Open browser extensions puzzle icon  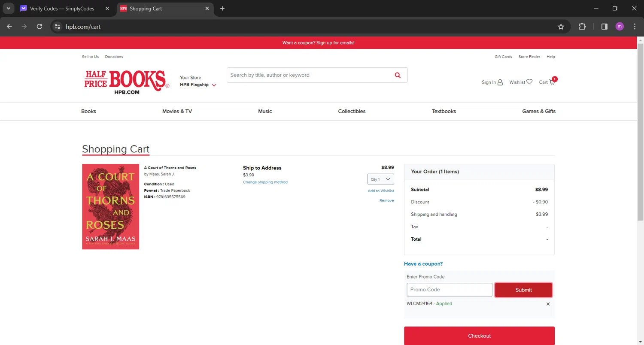pos(582,27)
